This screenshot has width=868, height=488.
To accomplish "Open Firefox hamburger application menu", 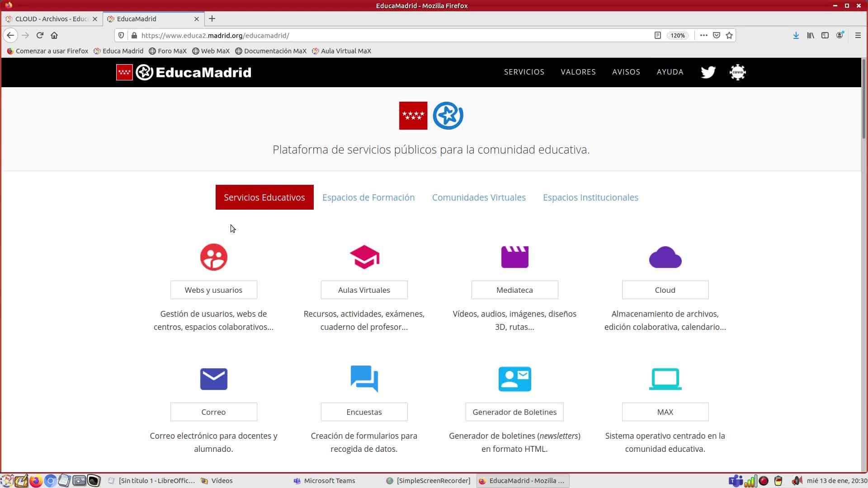I will point(858,35).
